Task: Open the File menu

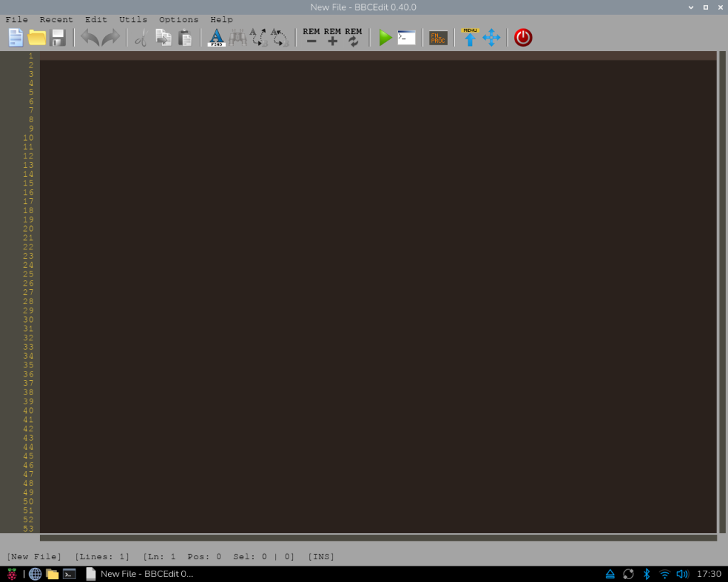Action: 17,19
